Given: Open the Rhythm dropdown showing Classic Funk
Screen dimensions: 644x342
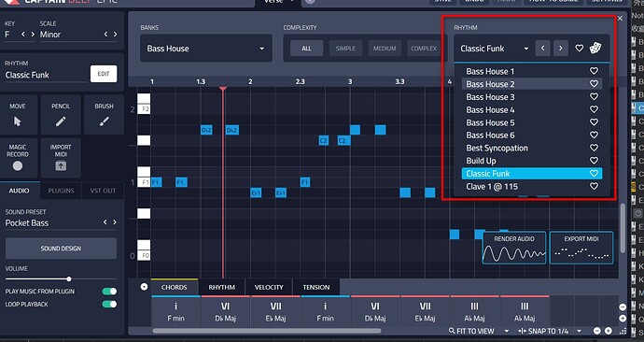Looking at the screenshot, I should pos(494,49).
